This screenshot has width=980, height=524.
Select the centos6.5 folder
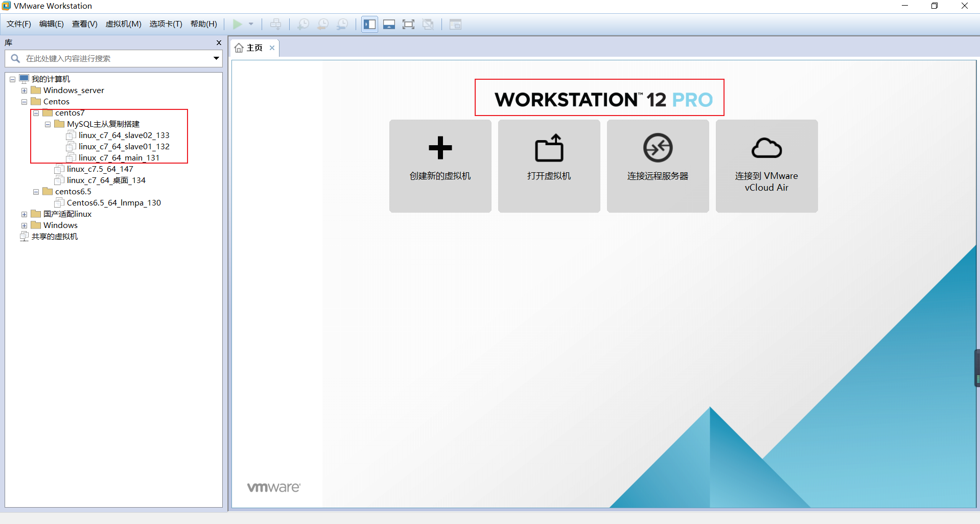coord(73,192)
